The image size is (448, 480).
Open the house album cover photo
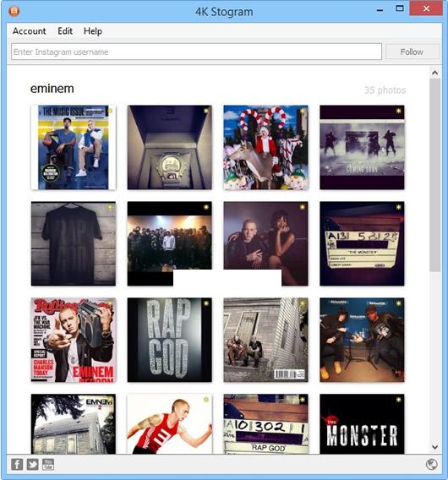coord(74,423)
